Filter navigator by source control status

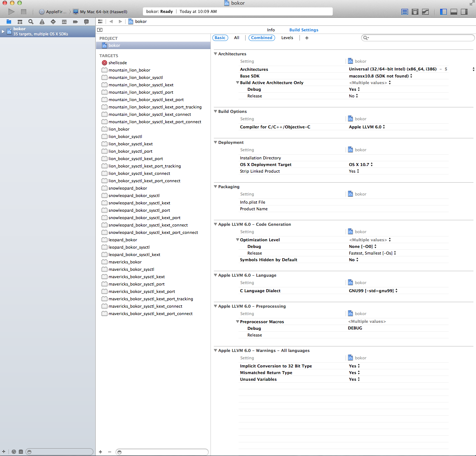click(x=21, y=452)
